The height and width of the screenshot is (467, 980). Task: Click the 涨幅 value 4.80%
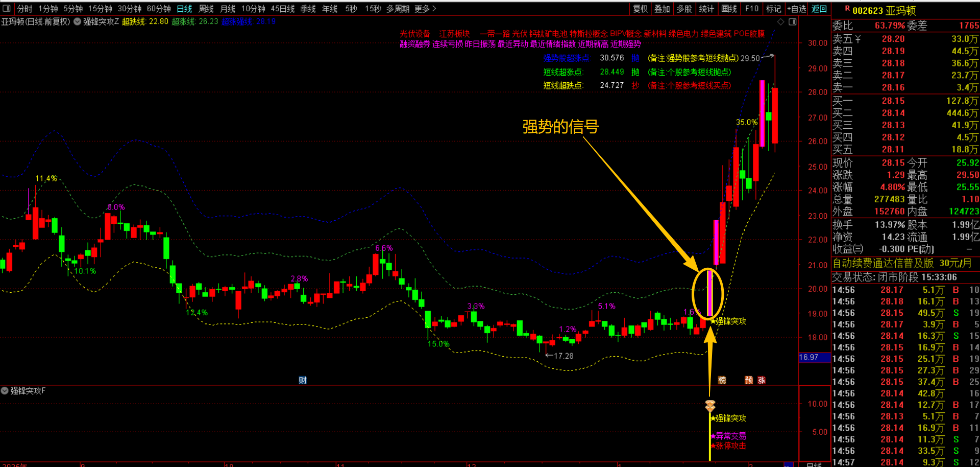[892, 187]
